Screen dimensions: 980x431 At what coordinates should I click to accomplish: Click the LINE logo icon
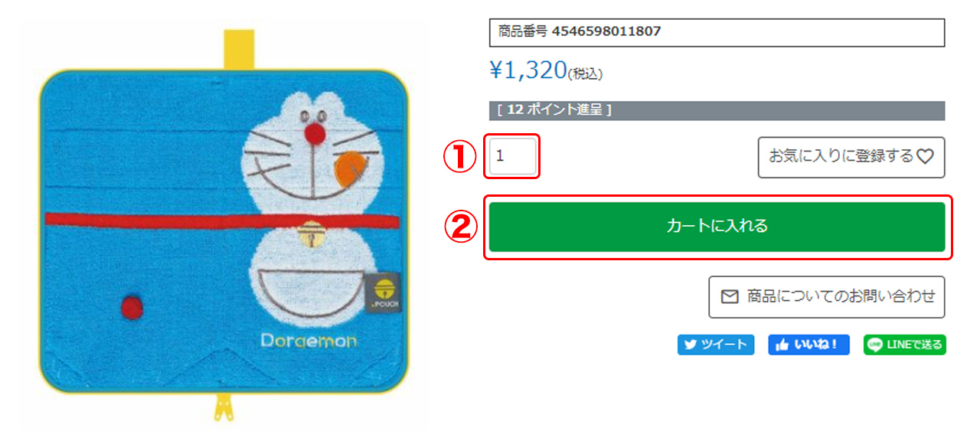click(875, 344)
